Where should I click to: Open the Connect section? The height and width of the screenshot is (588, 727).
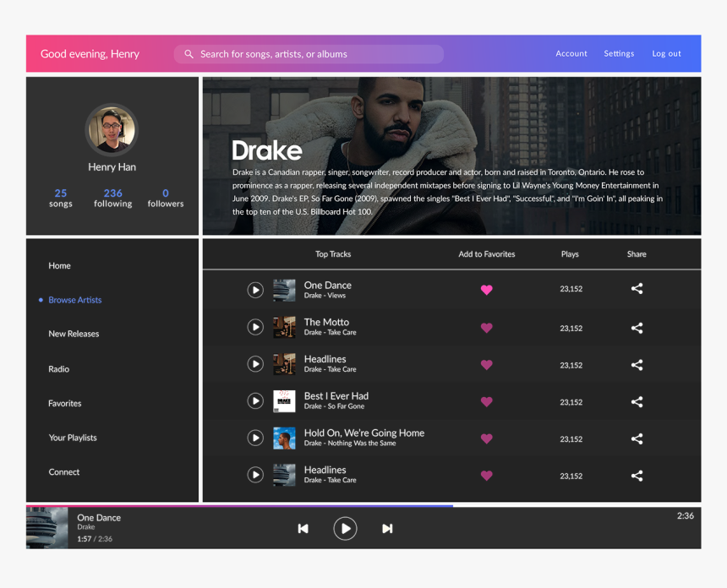click(x=64, y=471)
